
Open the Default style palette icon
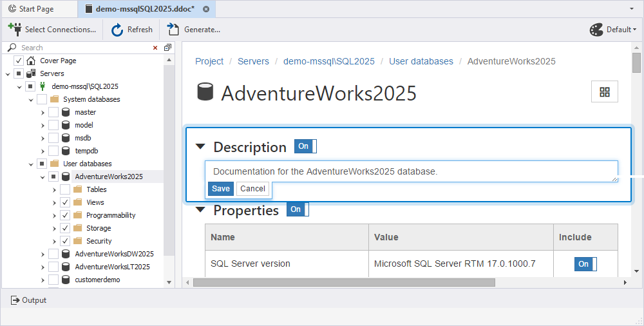(x=596, y=30)
